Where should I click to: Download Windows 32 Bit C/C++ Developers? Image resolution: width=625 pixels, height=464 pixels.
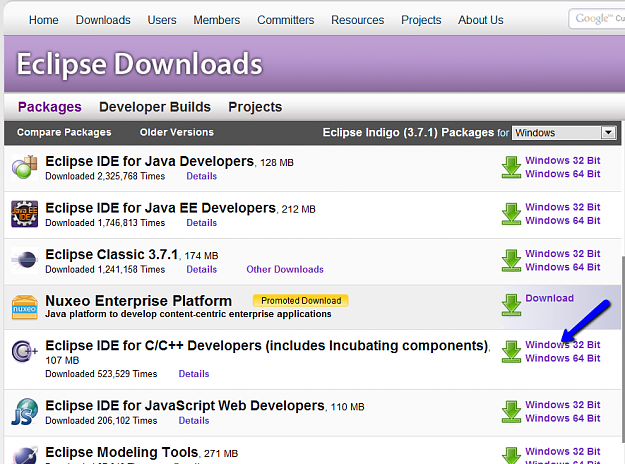coord(563,345)
